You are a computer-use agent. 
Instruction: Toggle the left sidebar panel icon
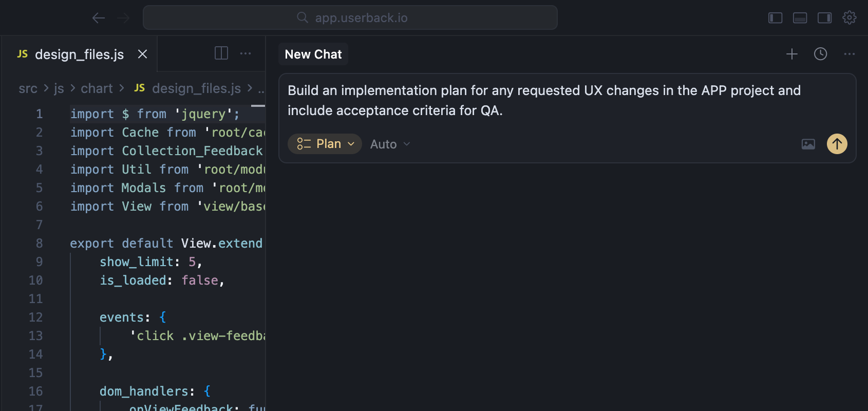pos(775,17)
